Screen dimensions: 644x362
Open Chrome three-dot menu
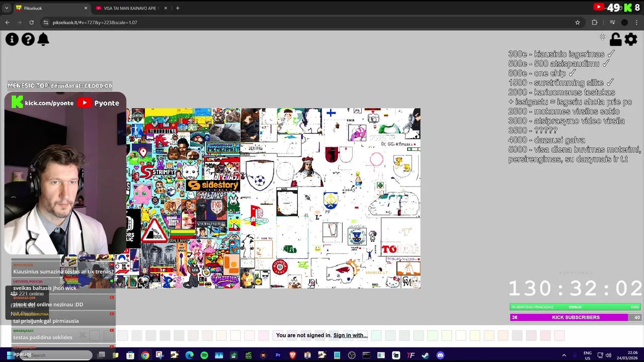pos(637,22)
